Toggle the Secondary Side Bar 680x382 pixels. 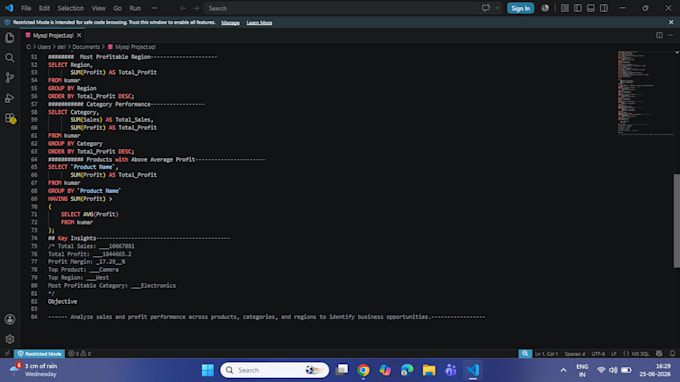click(x=604, y=8)
